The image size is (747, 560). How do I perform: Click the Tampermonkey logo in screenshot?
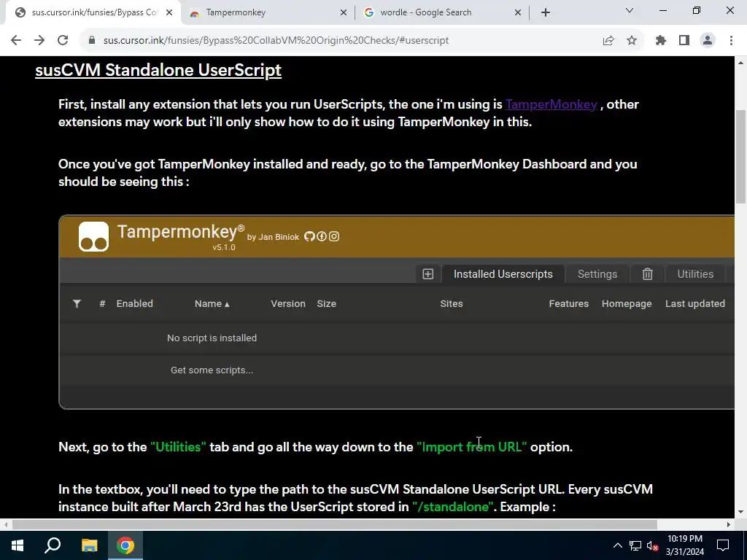(93, 236)
